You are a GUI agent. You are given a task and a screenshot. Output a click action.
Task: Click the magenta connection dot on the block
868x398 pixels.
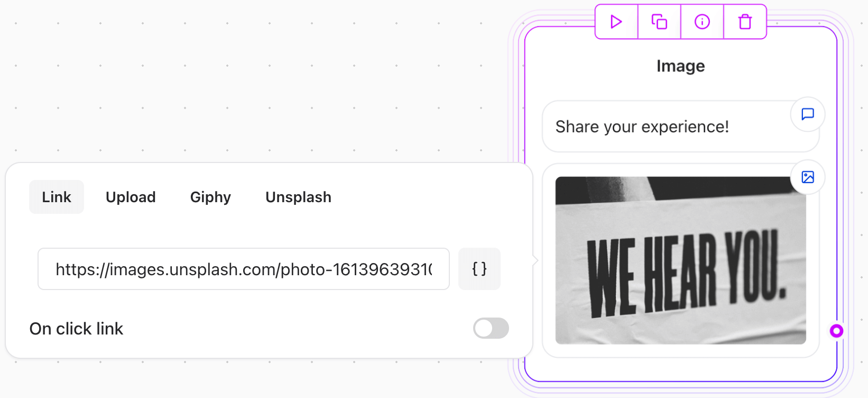[837, 331]
